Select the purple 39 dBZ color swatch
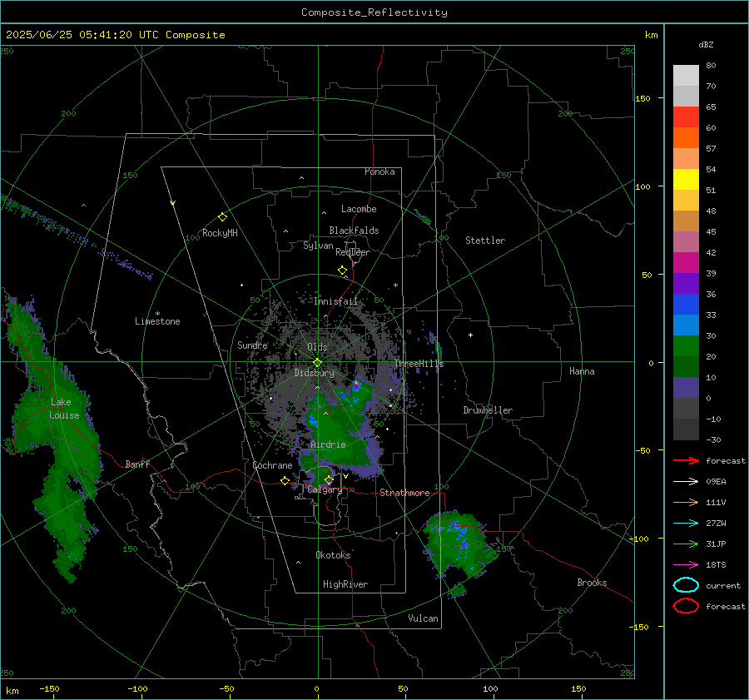 click(x=686, y=283)
